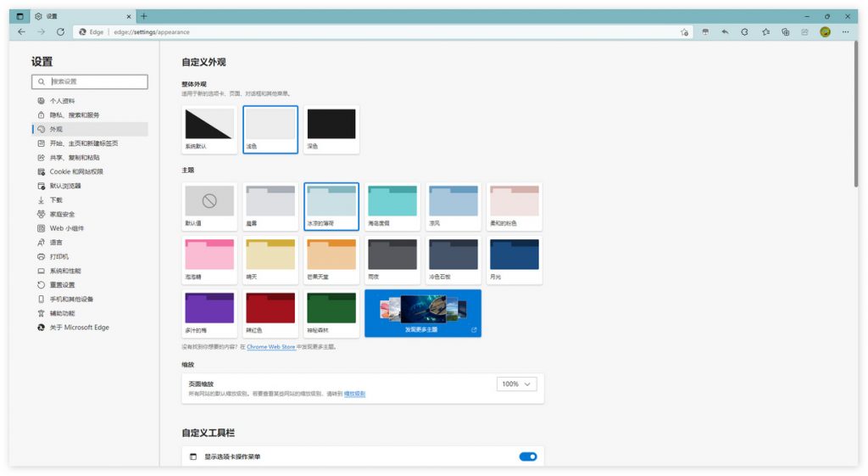868x476 pixels.
Task: Reload the page with the refresh icon
Action: tap(60, 32)
